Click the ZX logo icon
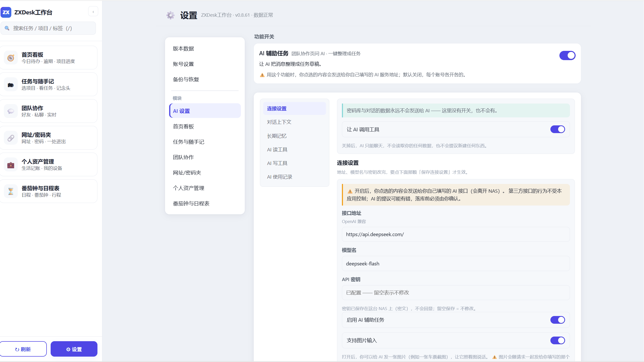 pyautogui.click(x=6, y=12)
